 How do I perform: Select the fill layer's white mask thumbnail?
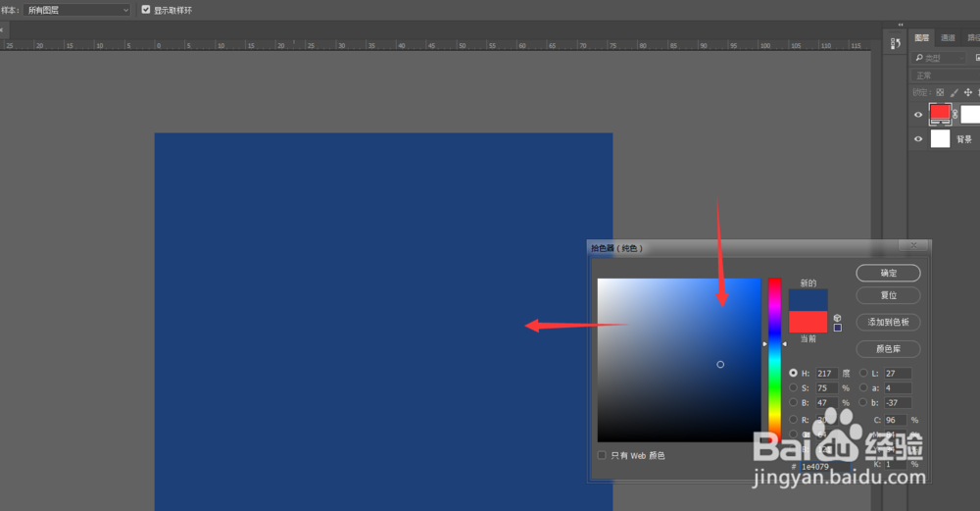pos(970,115)
